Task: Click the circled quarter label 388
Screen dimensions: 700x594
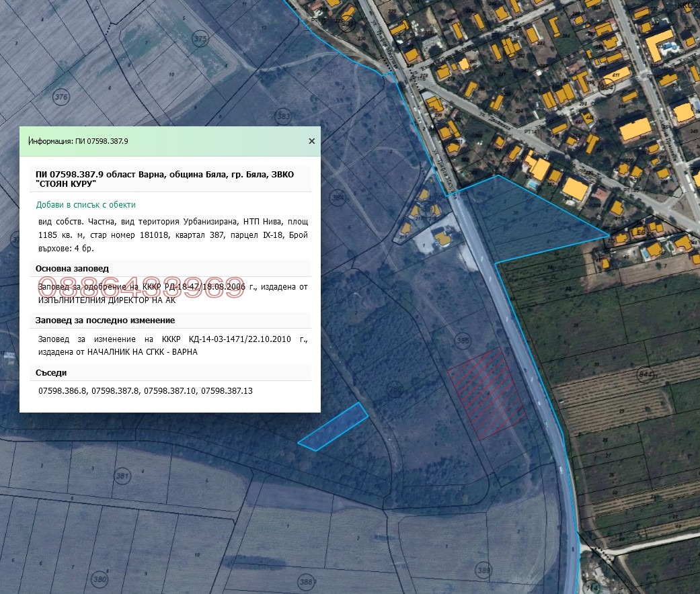Action: 306,582
